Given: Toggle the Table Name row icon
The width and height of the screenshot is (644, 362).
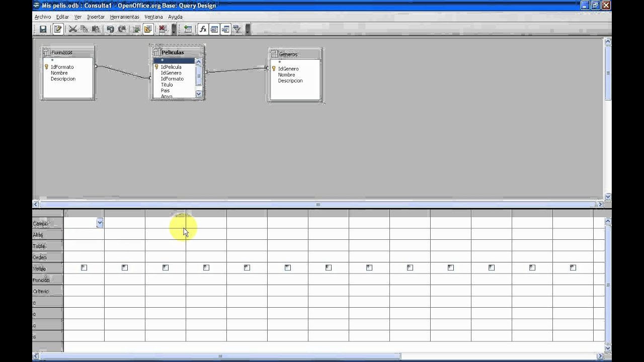Looking at the screenshot, I should (x=214, y=29).
